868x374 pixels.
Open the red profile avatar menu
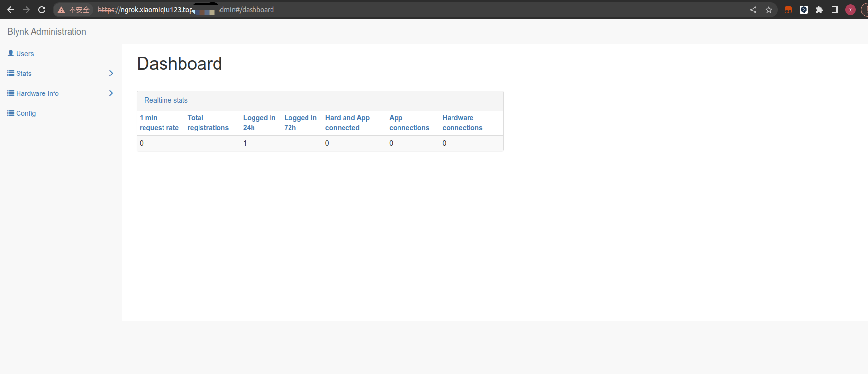click(x=850, y=10)
